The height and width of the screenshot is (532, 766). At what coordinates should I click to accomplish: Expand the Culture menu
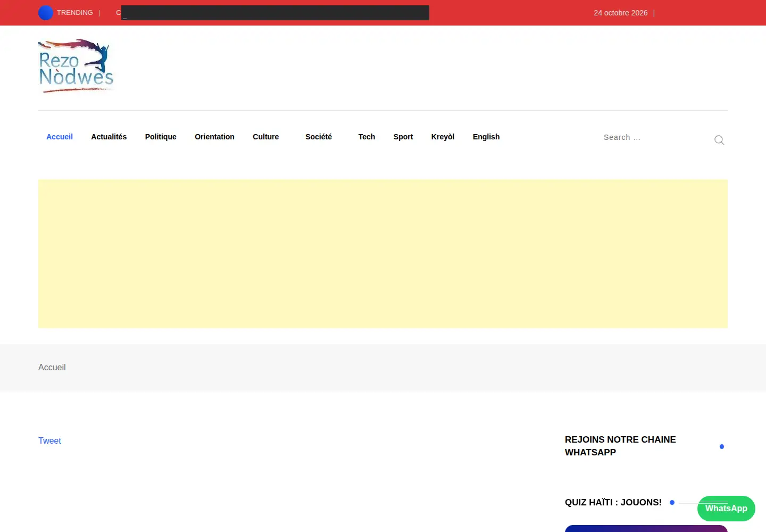[x=266, y=137]
